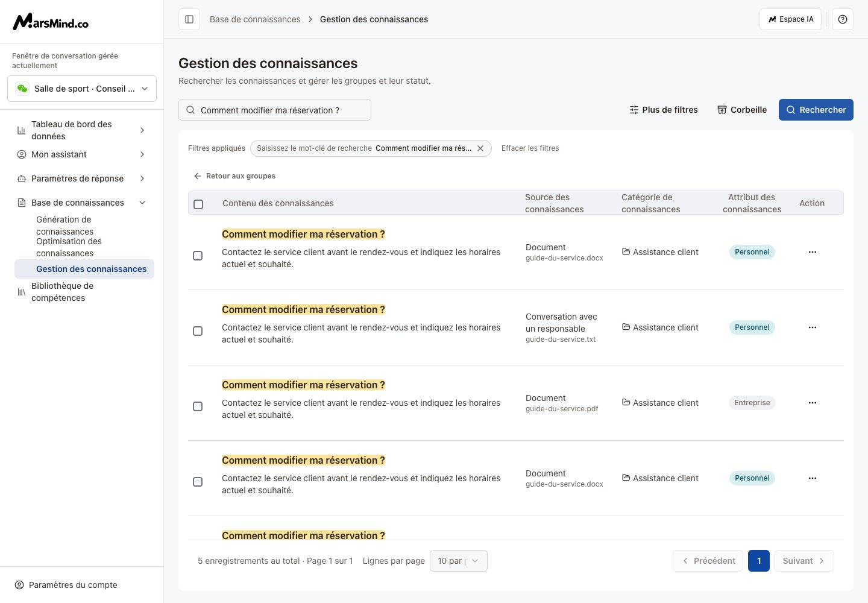This screenshot has height=603, width=868.
Task: Click the Mon assistant person icon
Action: tap(22, 154)
